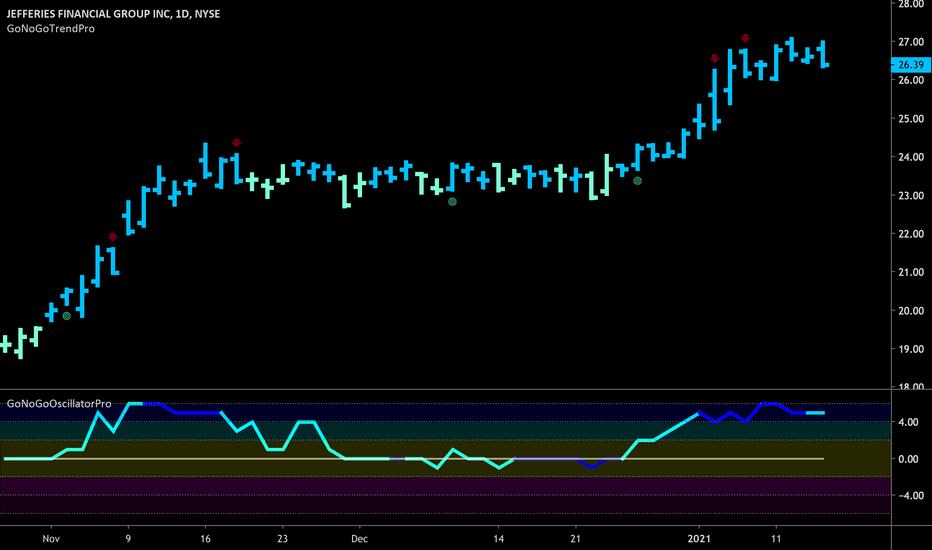Click the 26.00 price axis label
This screenshot has width=932, height=550.
pos(911,80)
